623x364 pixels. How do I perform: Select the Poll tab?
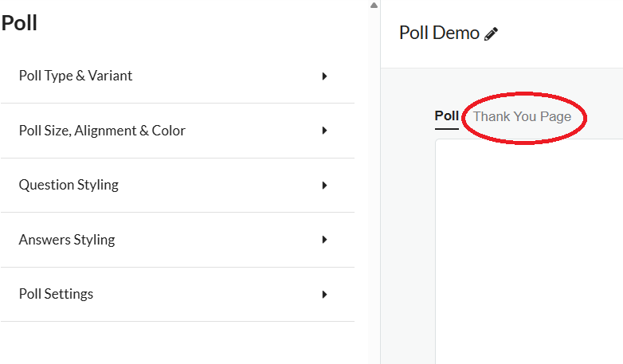click(x=446, y=116)
